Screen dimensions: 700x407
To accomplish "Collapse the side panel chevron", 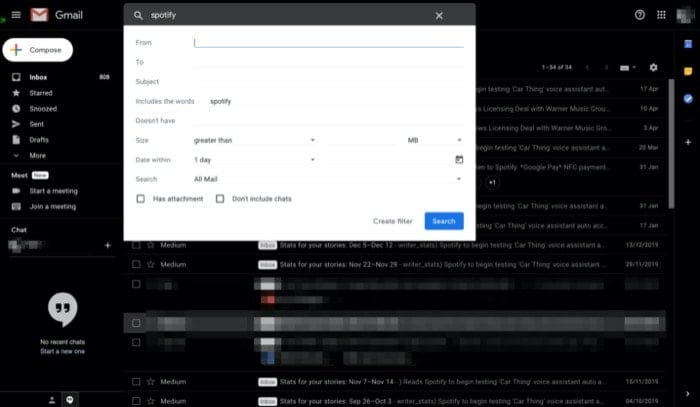I will click(688, 394).
